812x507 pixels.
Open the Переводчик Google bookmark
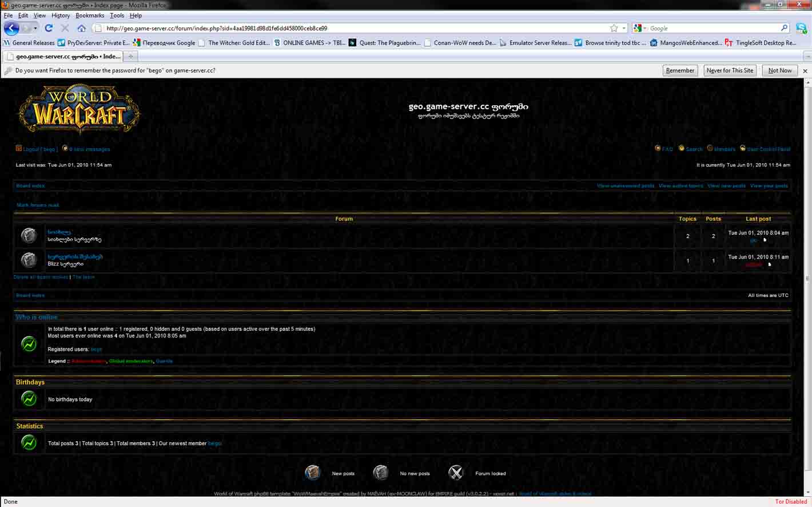pyautogui.click(x=164, y=43)
